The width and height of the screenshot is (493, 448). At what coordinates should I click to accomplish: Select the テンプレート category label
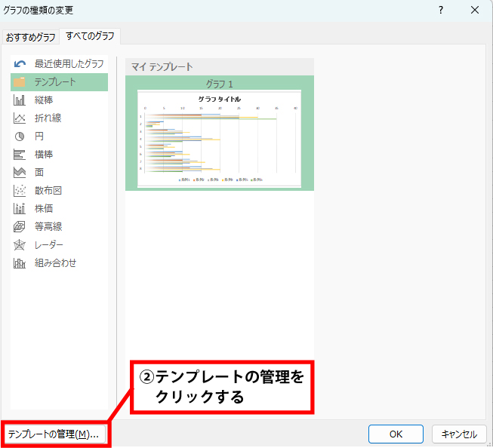(x=55, y=82)
